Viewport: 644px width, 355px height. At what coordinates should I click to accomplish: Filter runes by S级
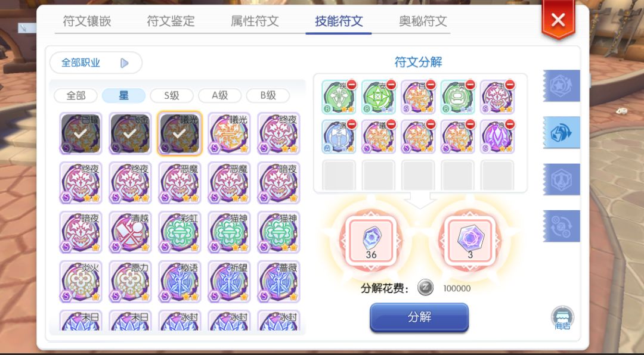click(172, 96)
